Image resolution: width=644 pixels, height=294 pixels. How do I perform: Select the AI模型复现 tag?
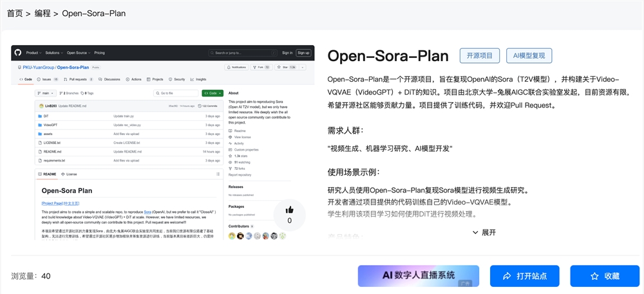pos(529,56)
